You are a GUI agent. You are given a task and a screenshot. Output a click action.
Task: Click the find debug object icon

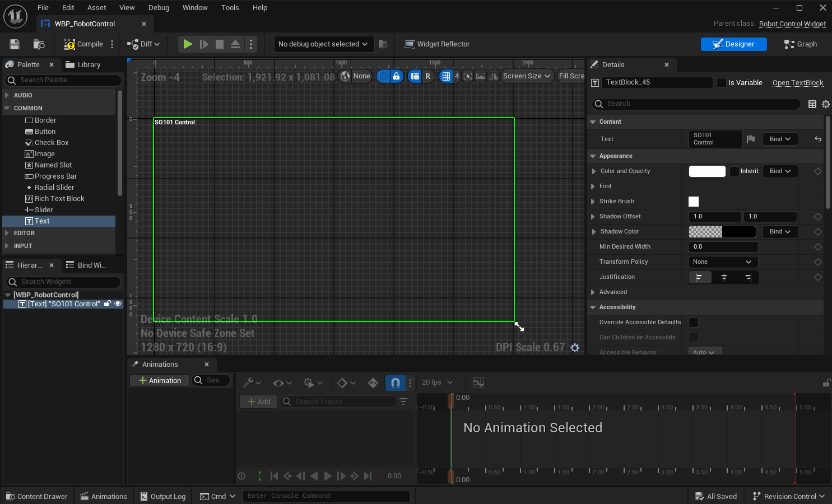383,44
